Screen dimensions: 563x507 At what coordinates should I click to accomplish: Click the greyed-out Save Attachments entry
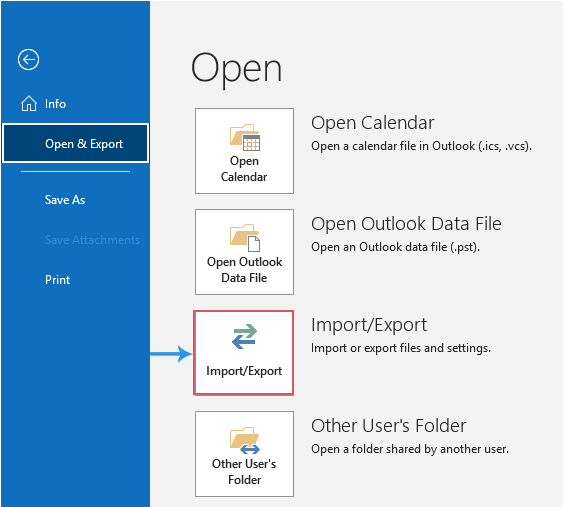coord(92,239)
